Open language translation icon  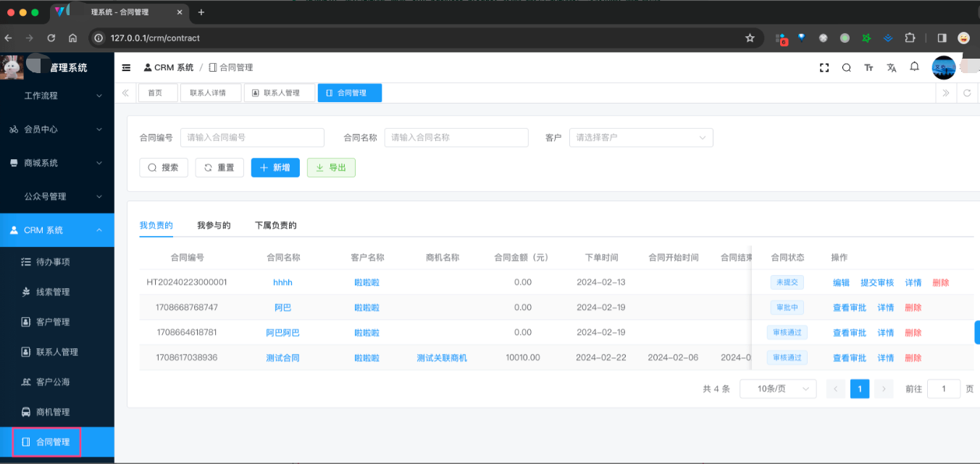pyautogui.click(x=892, y=67)
